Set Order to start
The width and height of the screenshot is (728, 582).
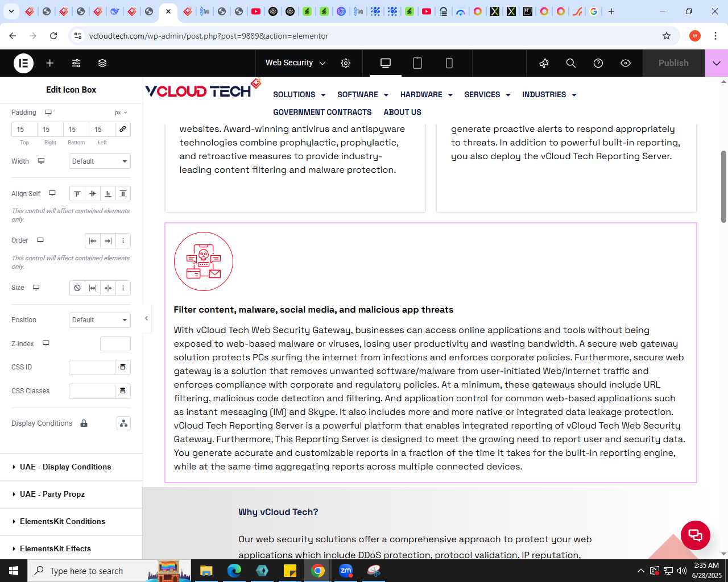pos(93,241)
